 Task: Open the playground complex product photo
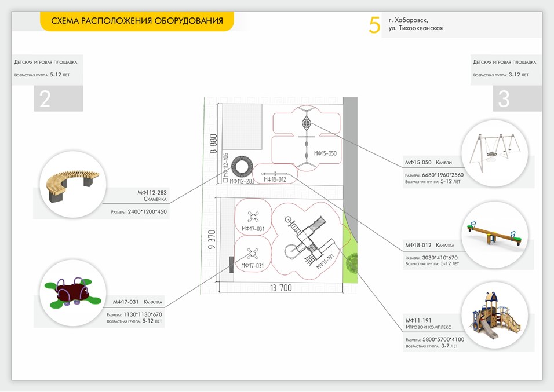click(x=495, y=316)
